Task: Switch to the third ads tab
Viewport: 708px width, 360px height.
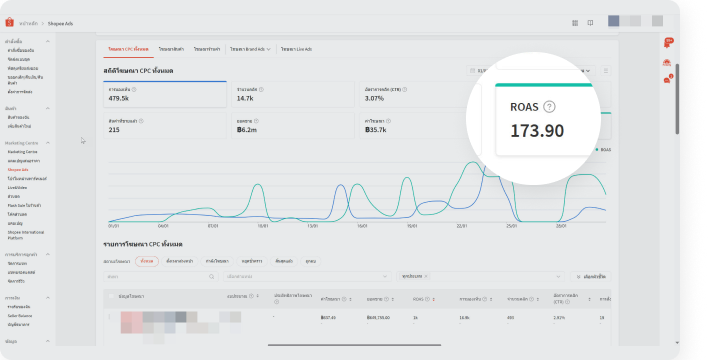Action: point(207,49)
